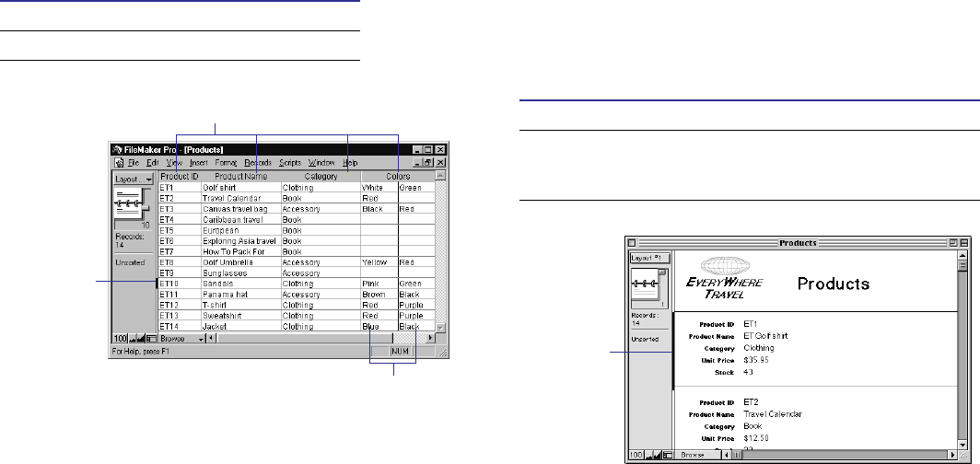The image size is (980, 464).
Task: Click the Colors column header
Action: coord(398,176)
